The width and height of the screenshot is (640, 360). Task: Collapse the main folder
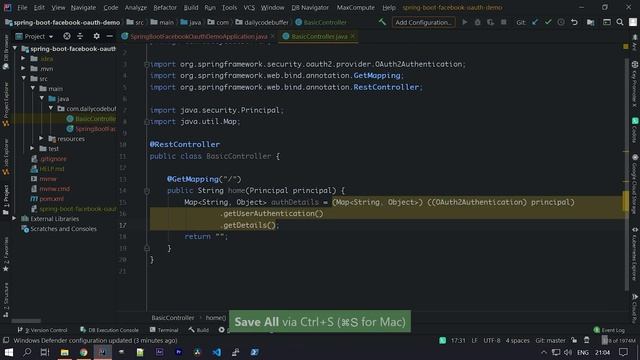(x=33, y=89)
